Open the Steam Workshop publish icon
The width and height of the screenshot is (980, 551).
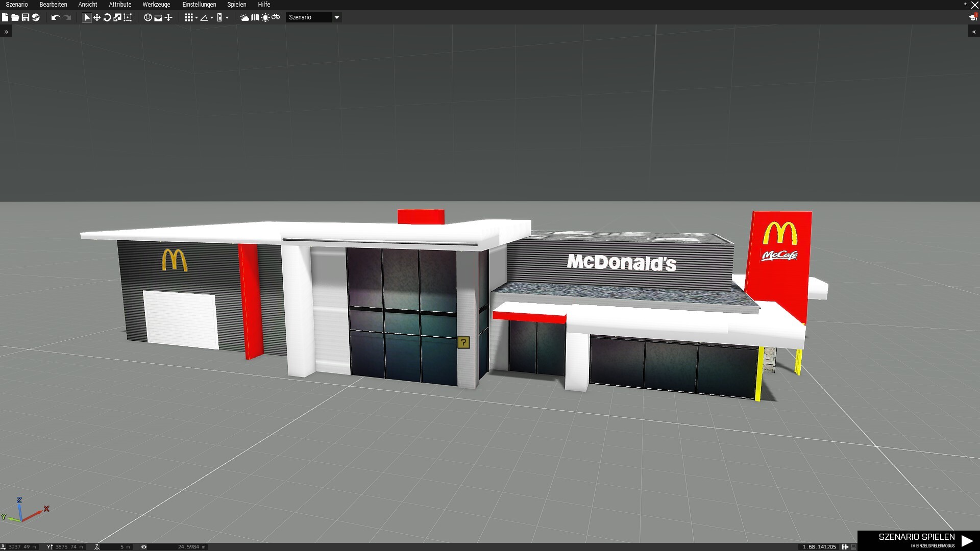36,17
